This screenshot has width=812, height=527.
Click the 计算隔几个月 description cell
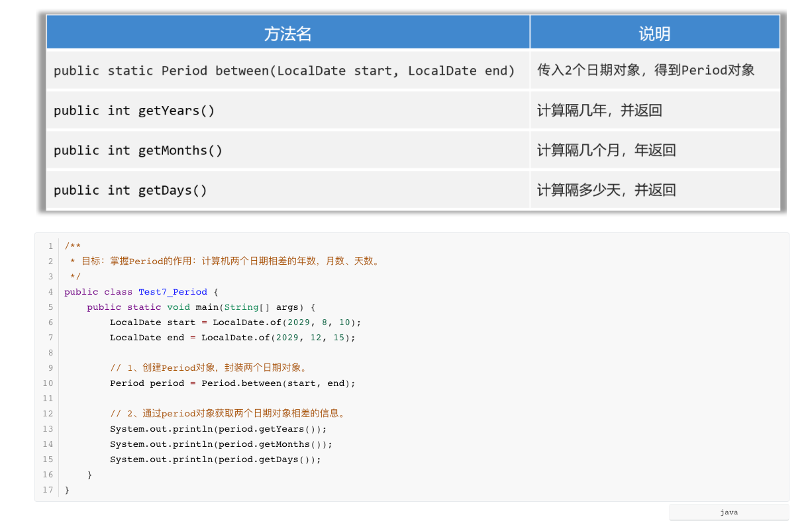[606, 150]
